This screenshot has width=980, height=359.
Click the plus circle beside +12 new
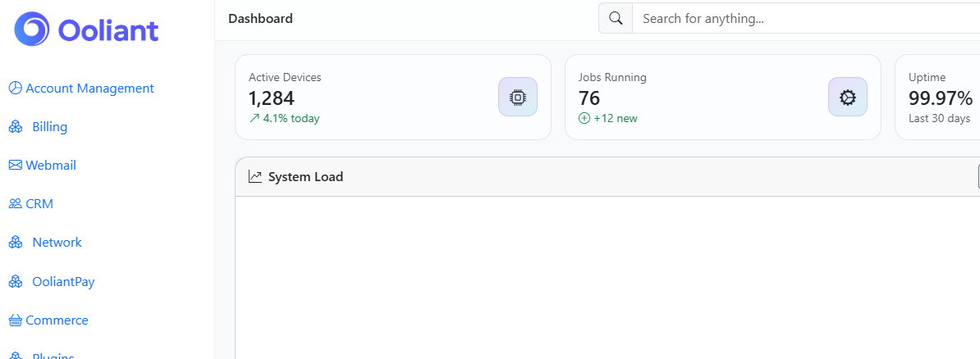[584, 119]
